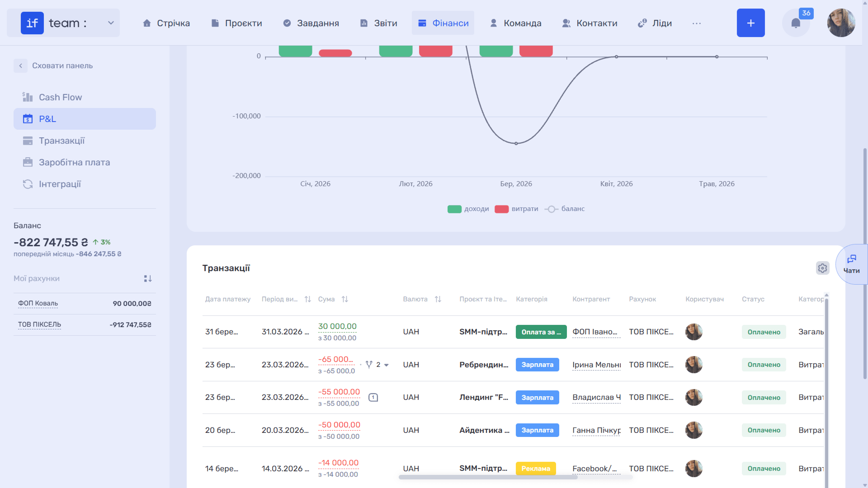Screen dimensions: 868x488
Task: Open comment icon on -55 000,00 row
Action: tap(373, 397)
